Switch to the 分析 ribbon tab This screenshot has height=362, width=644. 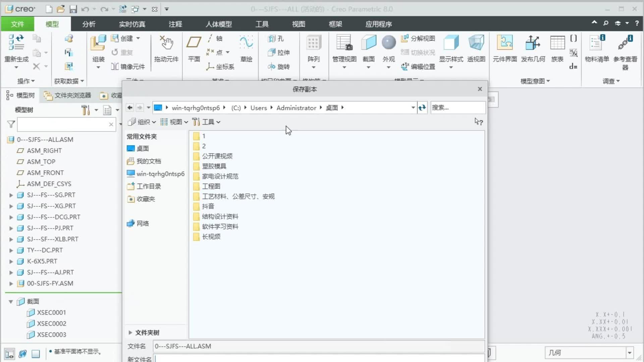(89, 24)
